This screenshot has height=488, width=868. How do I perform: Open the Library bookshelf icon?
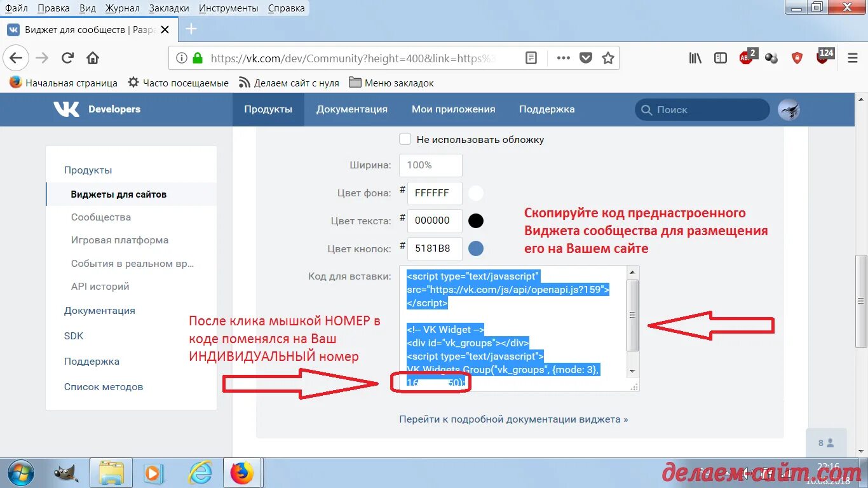(695, 58)
